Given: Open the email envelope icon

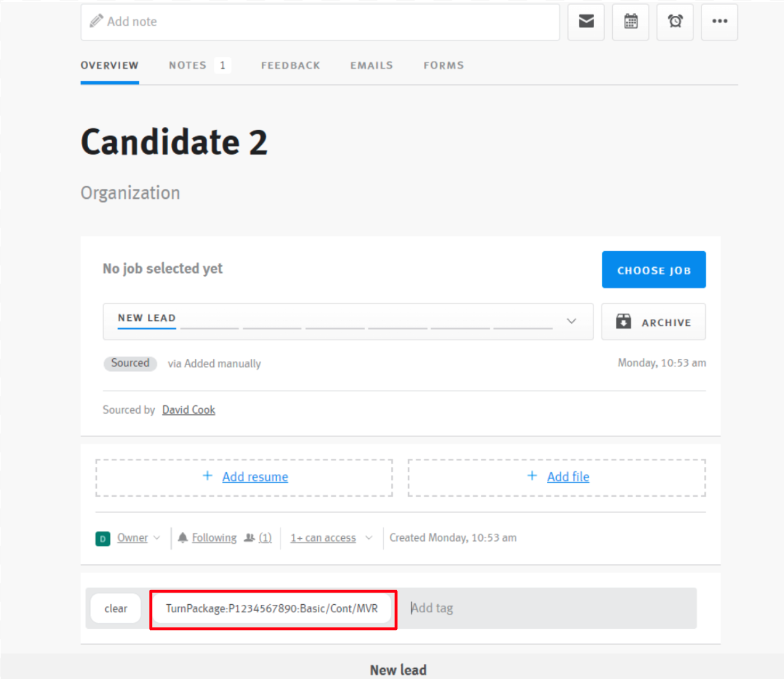Looking at the screenshot, I should pyautogui.click(x=586, y=22).
